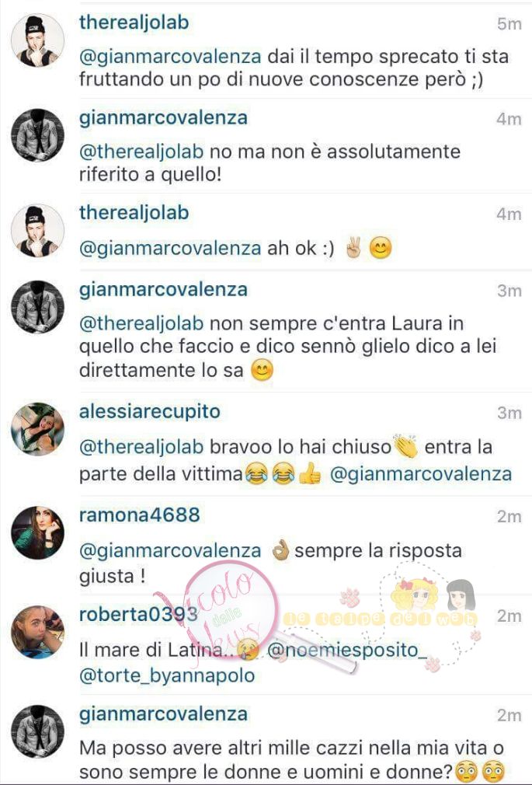This screenshot has height=785, width=532.
Task: Open therealjolab username in first comment
Action: [134, 23]
